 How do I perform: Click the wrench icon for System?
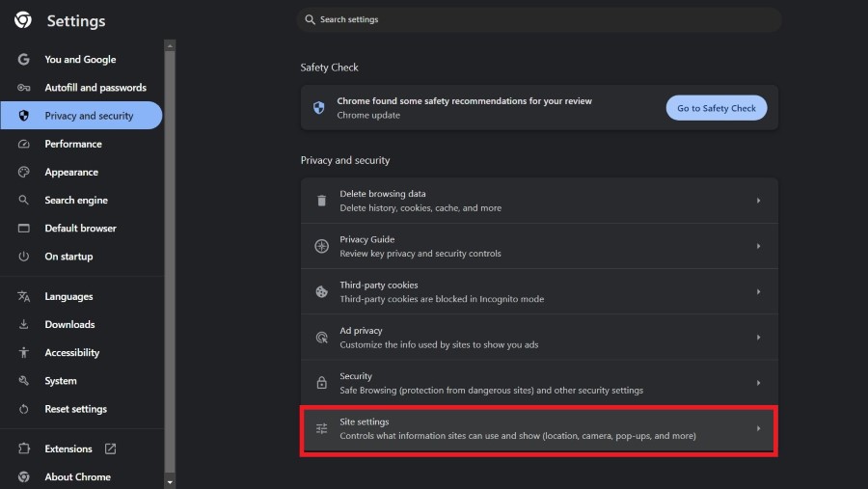pyautogui.click(x=23, y=380)
